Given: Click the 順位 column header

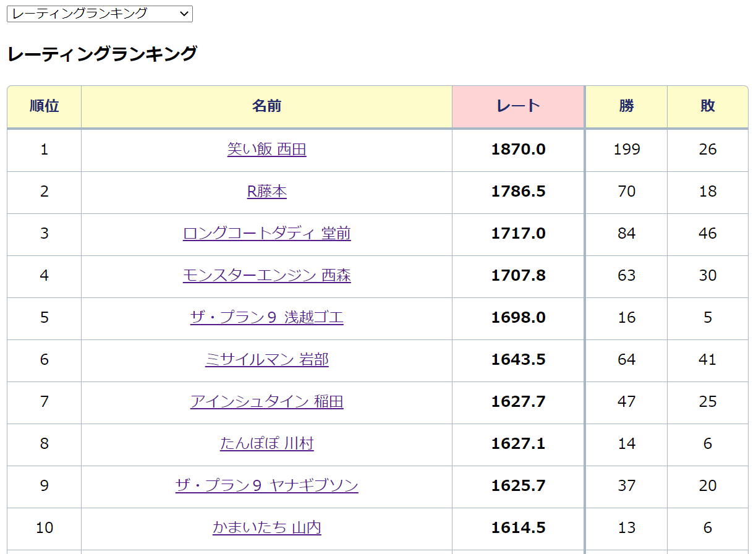Looking at the screenshot, I should (45, 106).
